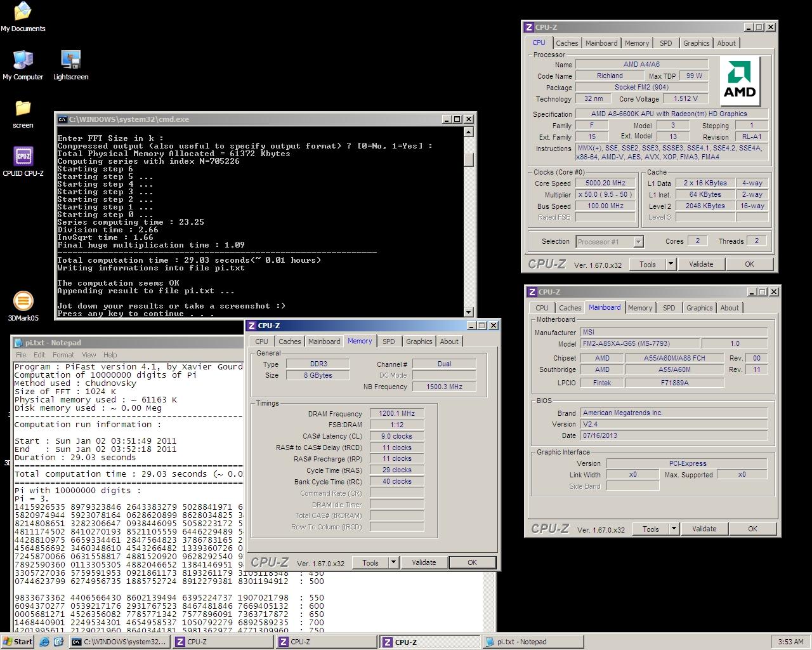Open Memory tab in top CPU-Z window
This screenshot has height=650, width=812.
click(x=637, y=43)
